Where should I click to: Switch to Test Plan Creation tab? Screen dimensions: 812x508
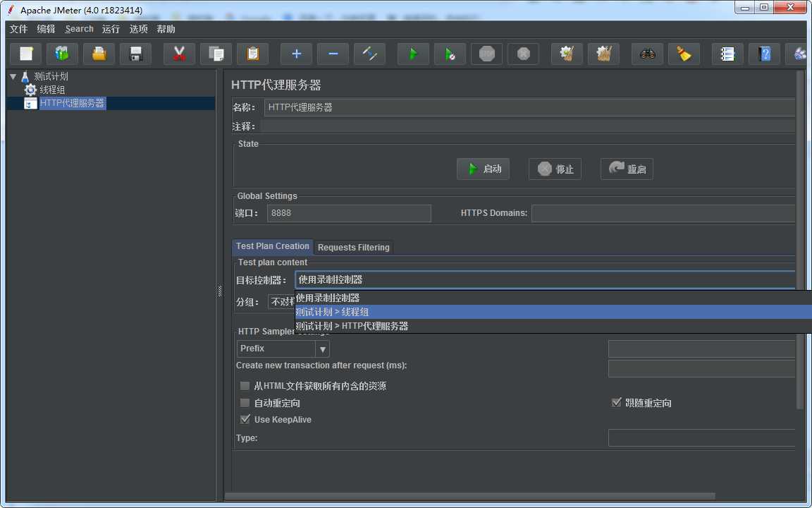coord(272,246)
